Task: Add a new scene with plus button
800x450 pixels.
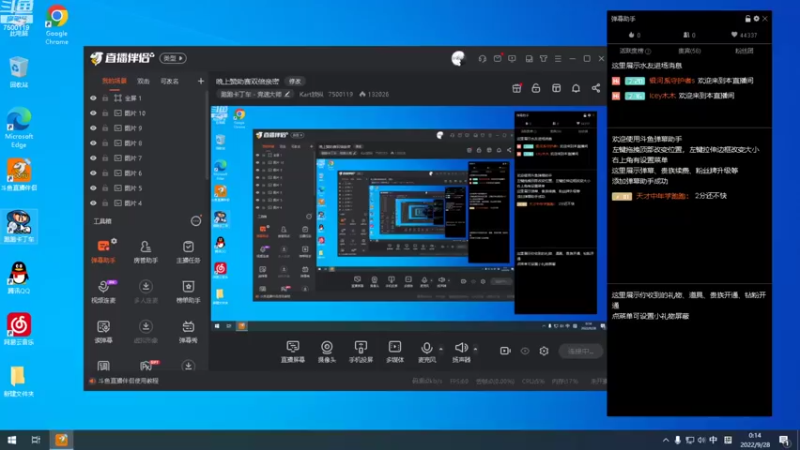Action: 201,81
